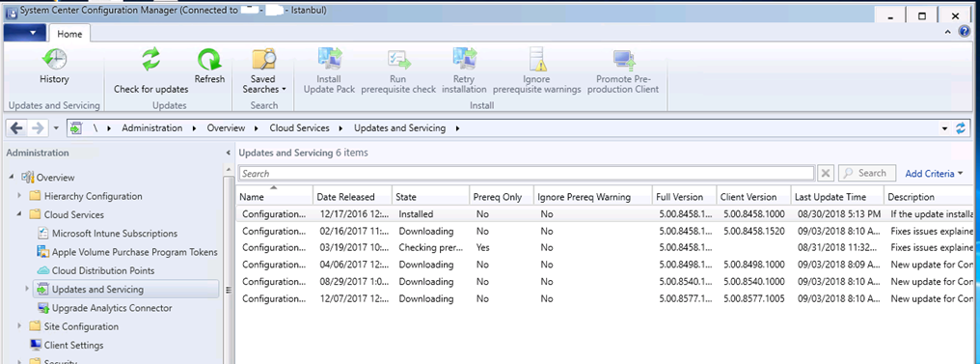980x364 pixels.
Task: Click the Administration breadcrumb link
Action: [151, 128]
